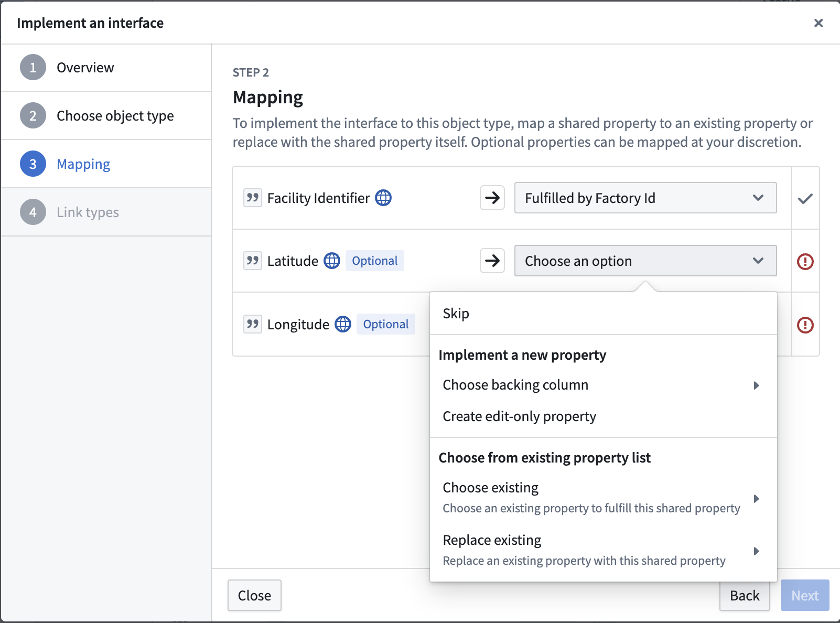
Task: Open the Fulfilled by Factory Id dropdown
Action: (x=645, y=198)
